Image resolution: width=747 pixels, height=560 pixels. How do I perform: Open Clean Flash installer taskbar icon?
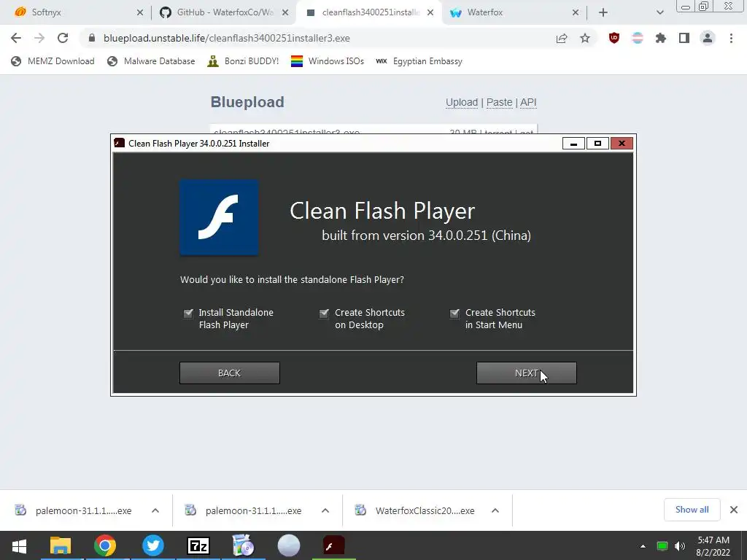(x=334, y=545)
